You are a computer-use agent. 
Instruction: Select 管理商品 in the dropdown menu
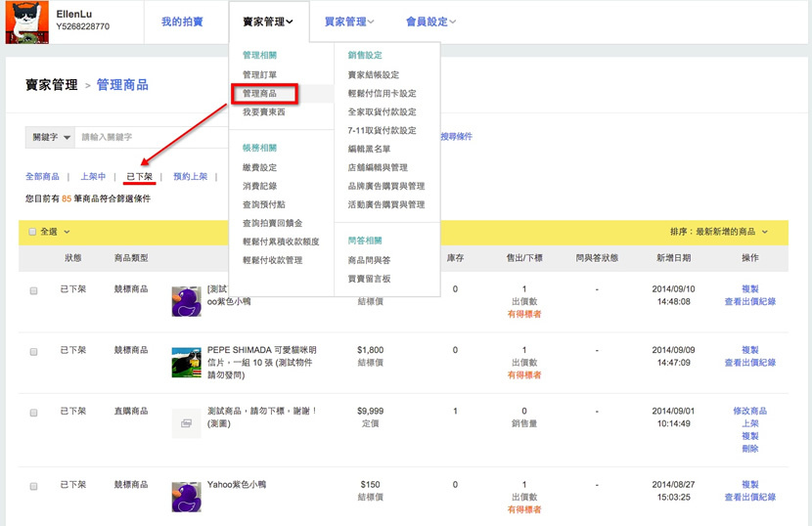pos(260,94)
